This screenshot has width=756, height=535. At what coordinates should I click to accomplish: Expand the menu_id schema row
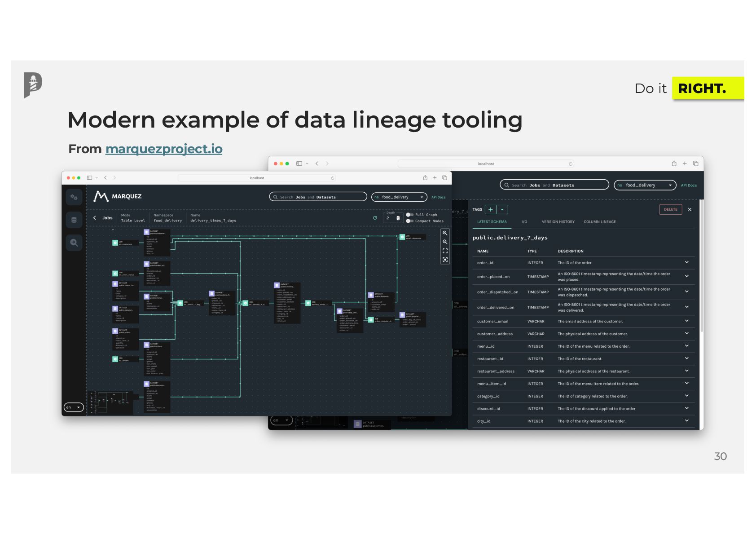686,346
